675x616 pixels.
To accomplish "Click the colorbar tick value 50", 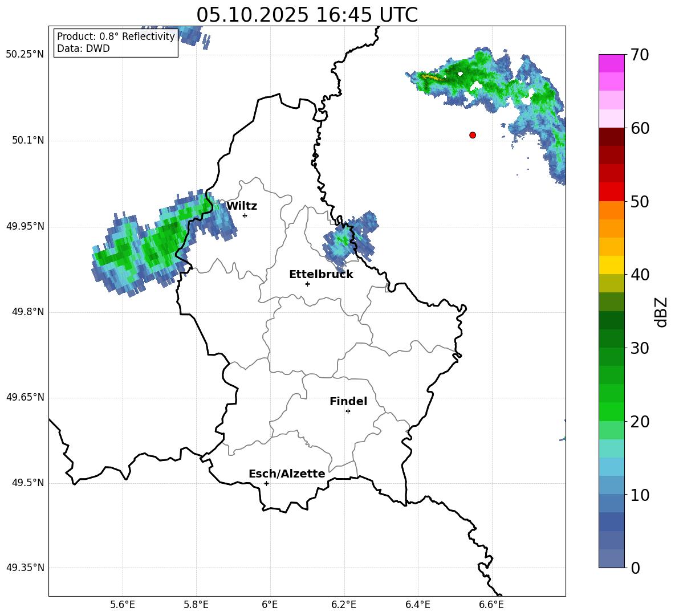I will tap(640, 202).
